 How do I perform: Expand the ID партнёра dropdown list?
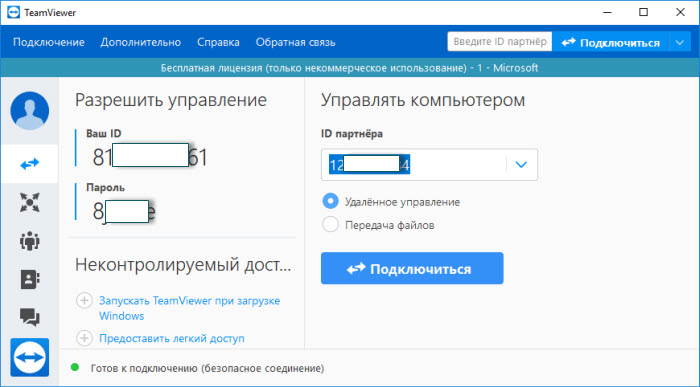[x=521, y=165]
